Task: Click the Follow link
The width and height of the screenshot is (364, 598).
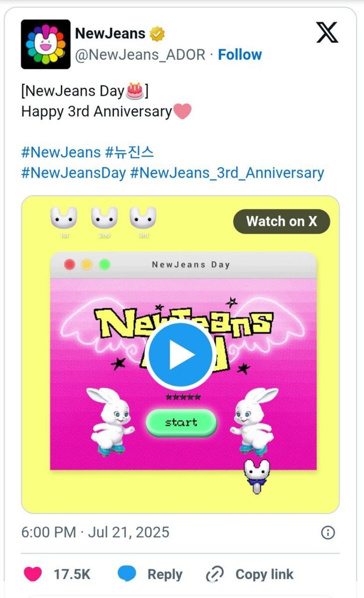Action: tap(241, 55)
